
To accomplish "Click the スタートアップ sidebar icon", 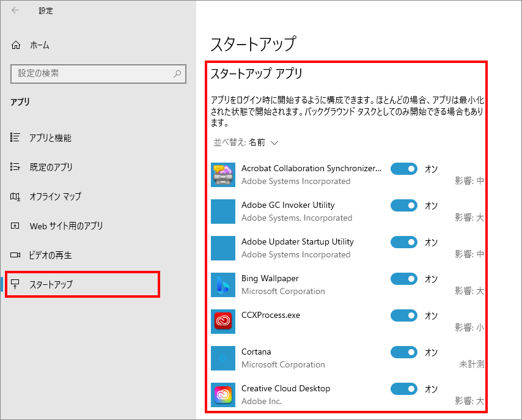I will 15,284.
